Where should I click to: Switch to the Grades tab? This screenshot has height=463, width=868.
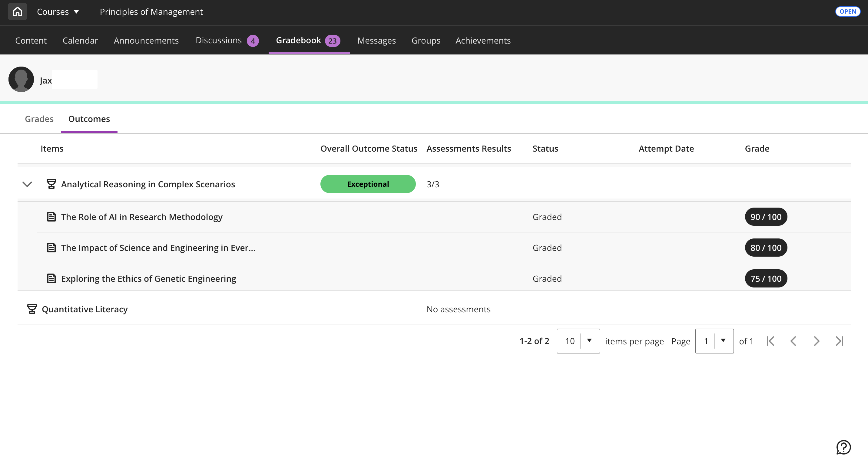click(x=39, y=119)
